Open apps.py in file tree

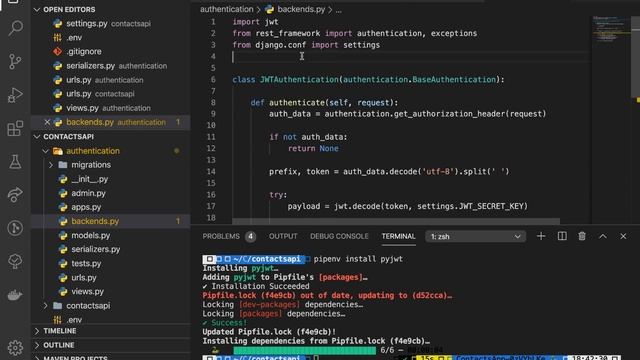(x=86, y=207)
